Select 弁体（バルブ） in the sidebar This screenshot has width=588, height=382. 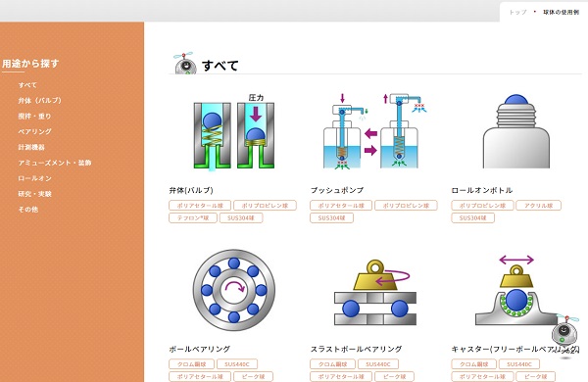pyautogui.click(x=40, y=101)
